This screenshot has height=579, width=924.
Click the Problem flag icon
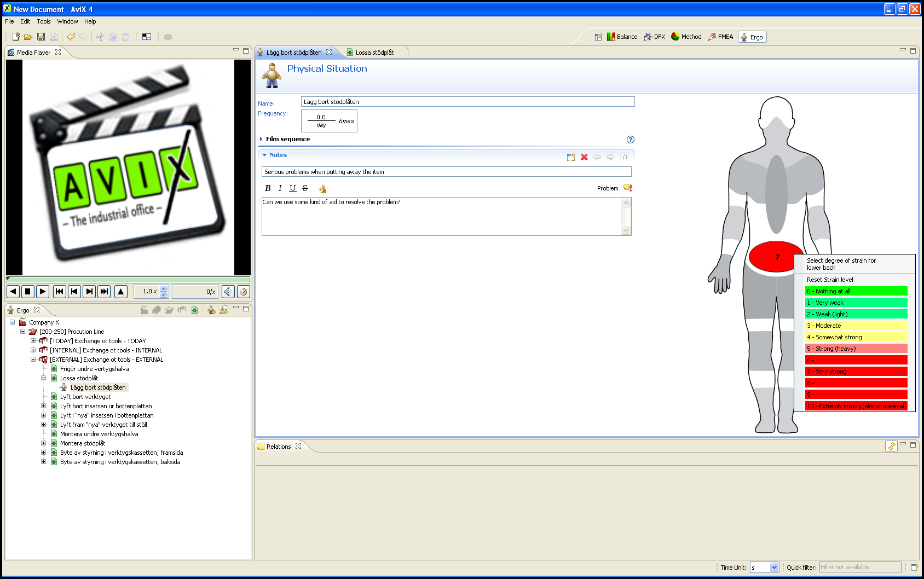(628, 188)
